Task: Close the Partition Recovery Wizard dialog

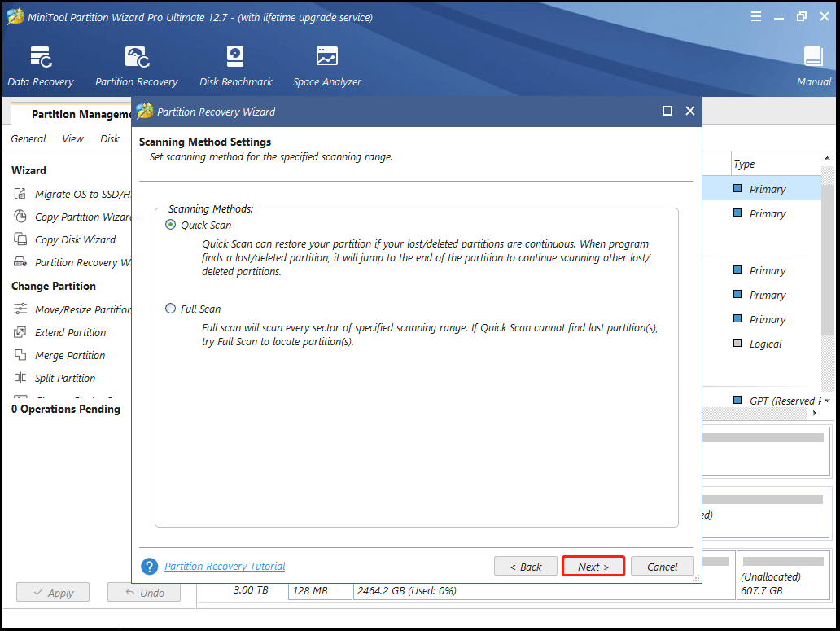Action: pyautogui.click(x=690, y=111)
